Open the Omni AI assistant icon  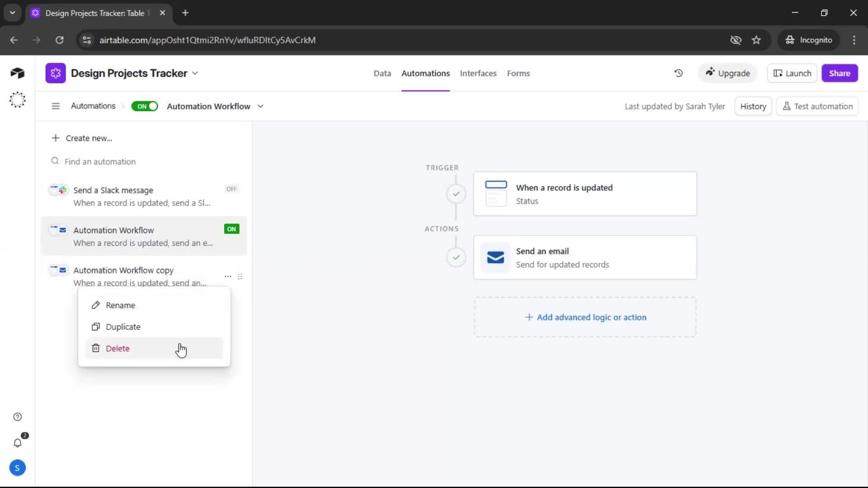tap(17, 100)
